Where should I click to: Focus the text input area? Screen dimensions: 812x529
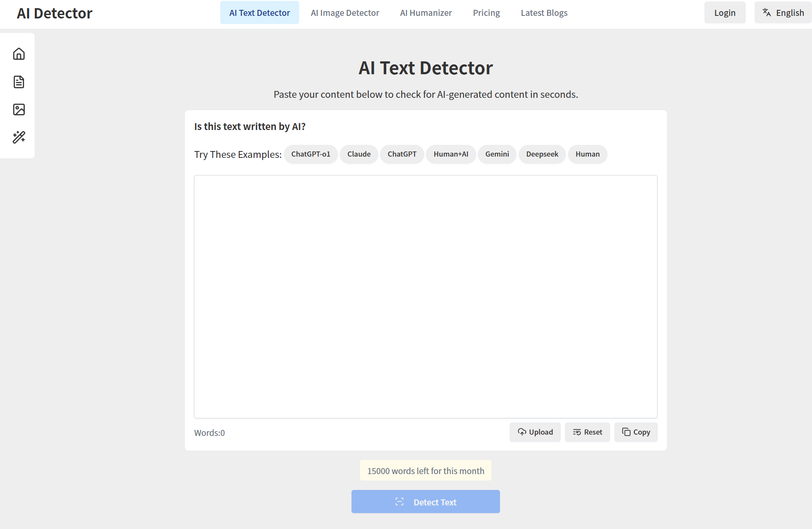click(426, 296)
